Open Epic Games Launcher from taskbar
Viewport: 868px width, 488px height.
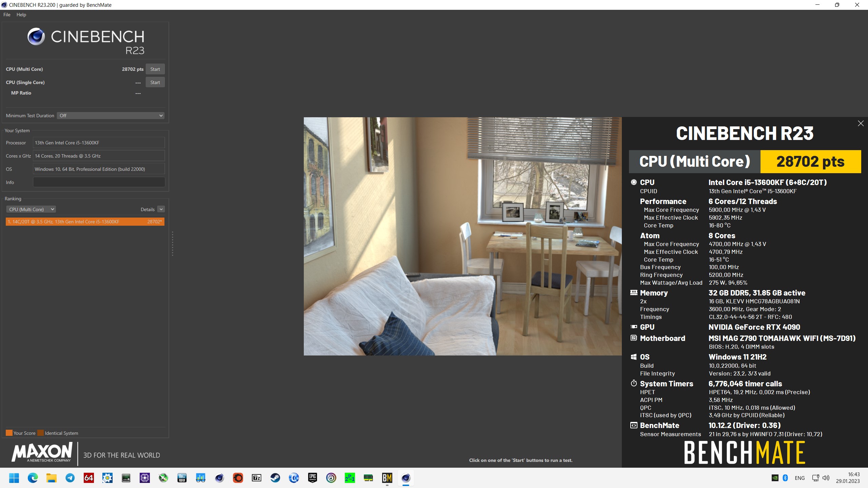313,478
